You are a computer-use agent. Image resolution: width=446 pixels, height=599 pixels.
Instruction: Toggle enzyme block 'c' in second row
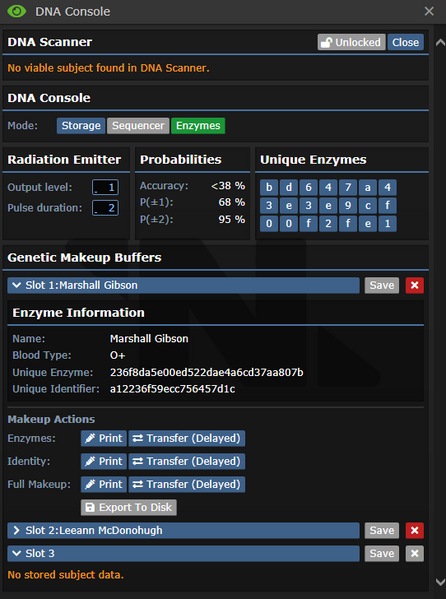(x=367, y=206)
